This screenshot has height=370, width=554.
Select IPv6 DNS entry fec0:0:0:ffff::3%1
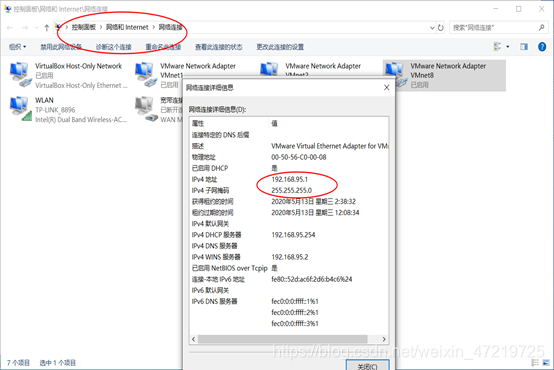(295, 323)
